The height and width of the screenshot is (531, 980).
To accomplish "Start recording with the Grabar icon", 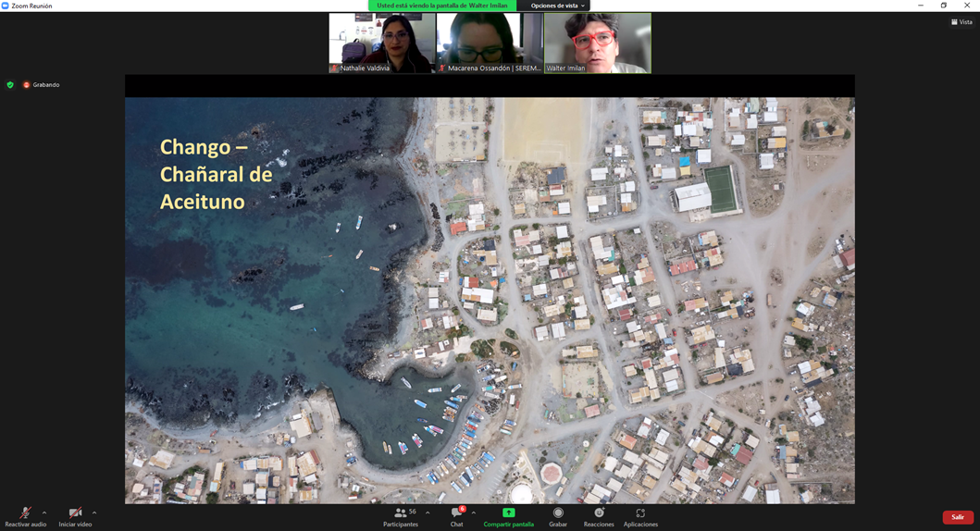I will pos(558,513).
